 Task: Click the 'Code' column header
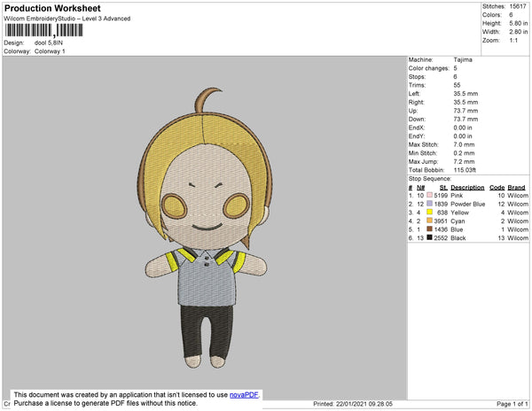497,188
